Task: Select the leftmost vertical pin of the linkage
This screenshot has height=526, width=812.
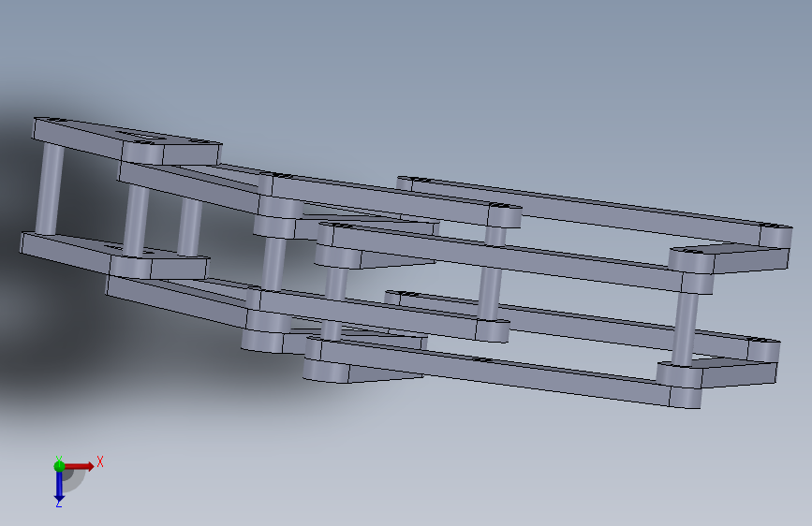Action: (x=50, y=190)
